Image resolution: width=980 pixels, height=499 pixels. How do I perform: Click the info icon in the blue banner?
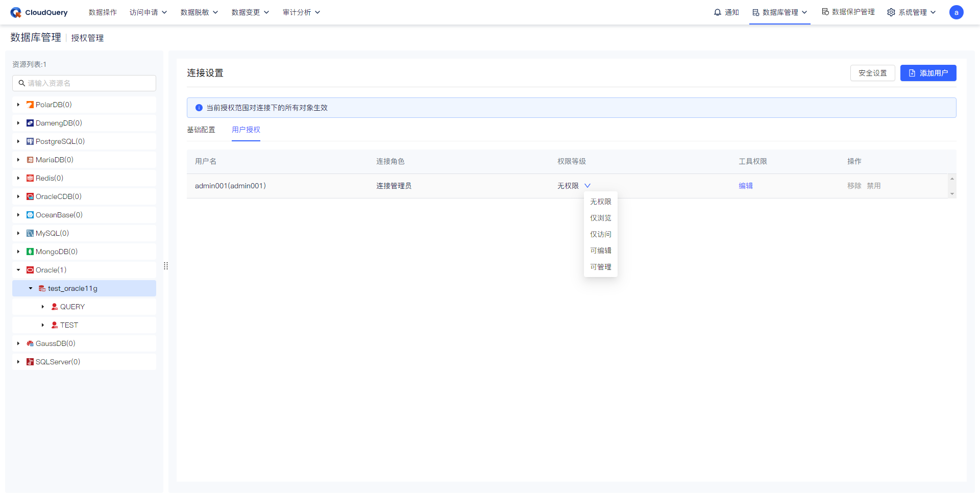pos(199,108)
